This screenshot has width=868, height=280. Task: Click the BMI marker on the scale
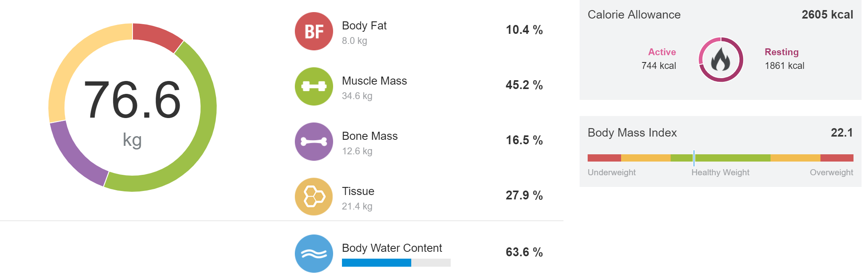pyautogui.click(x=694, y=158)
